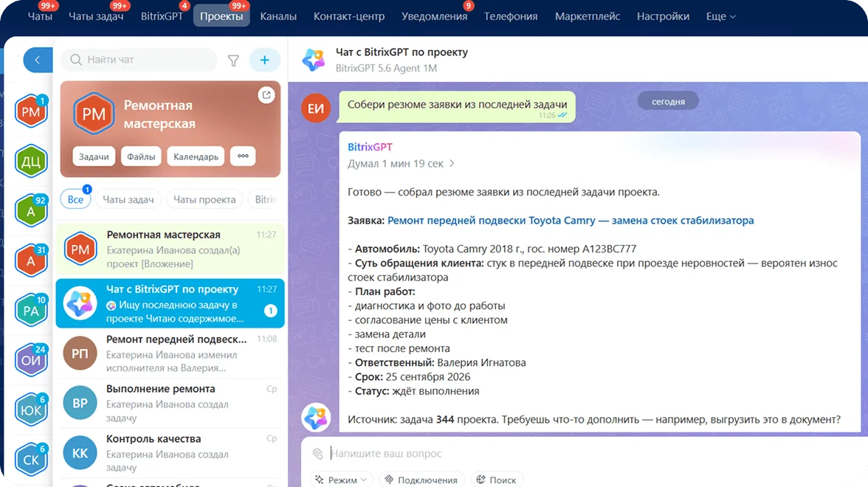Filter chat list by Чаты проекта
The height and width of the screenshot is (487, 868).
[x=204, y=199]
